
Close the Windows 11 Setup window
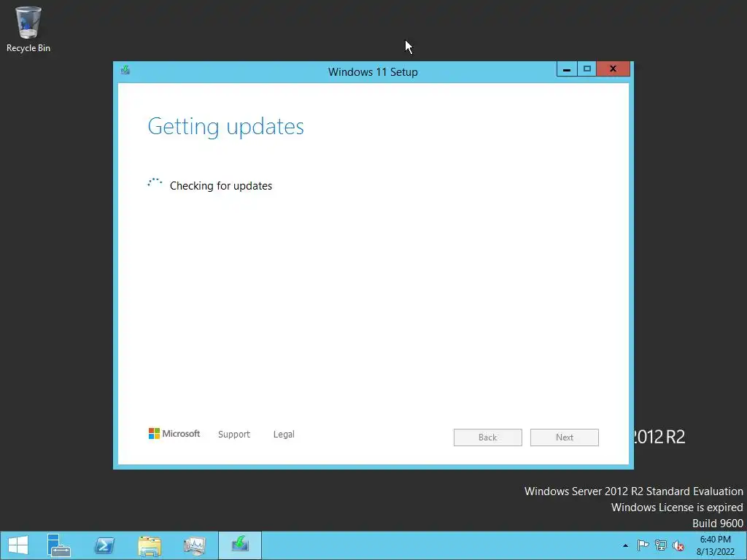(613, 69)
